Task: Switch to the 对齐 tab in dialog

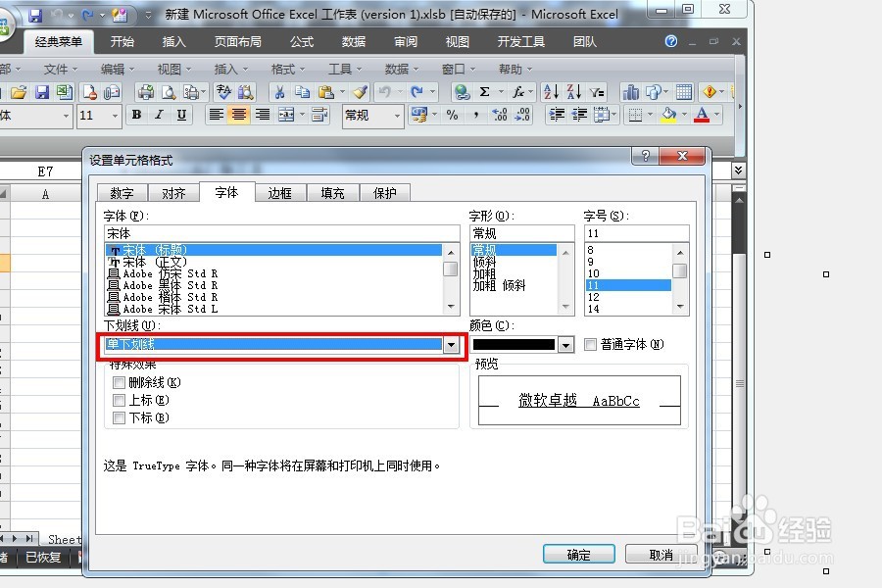Action: 173,193
